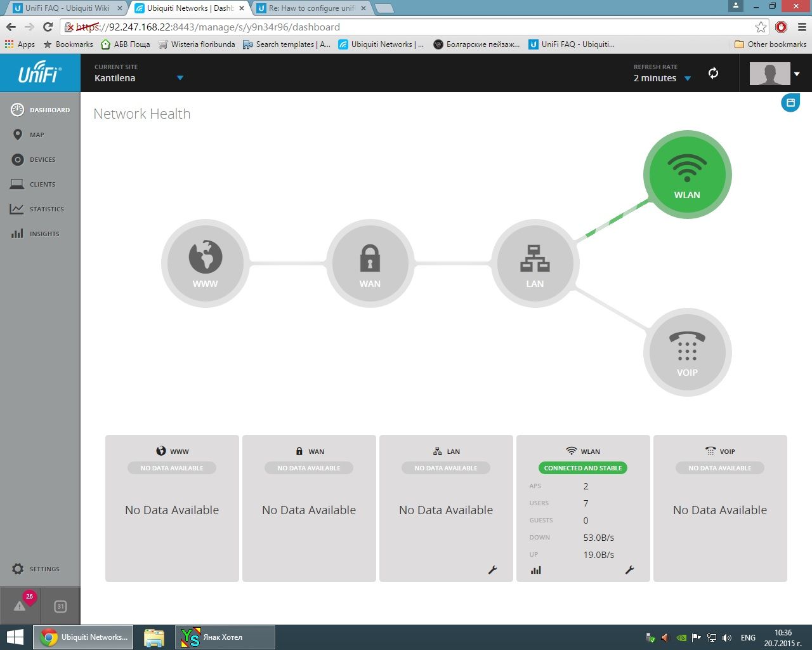Click the UP rate 19.0B/s
Viewport: 812px width, 650px height.
tap(598, 555)
